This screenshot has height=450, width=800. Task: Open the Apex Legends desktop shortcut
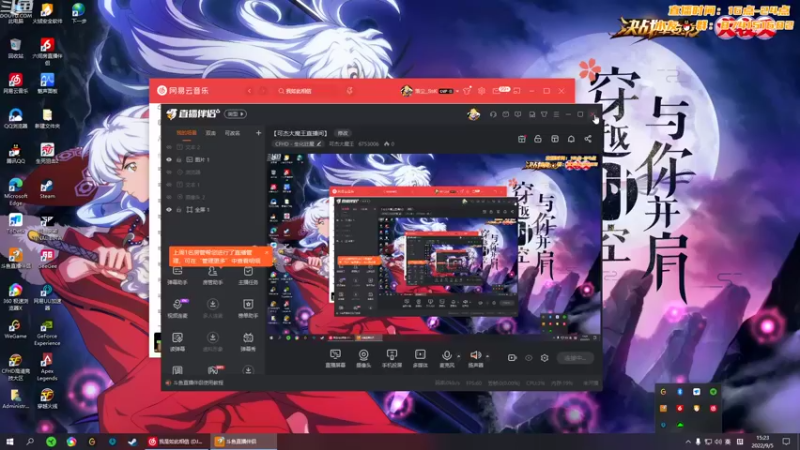click(x=47, y=367)
